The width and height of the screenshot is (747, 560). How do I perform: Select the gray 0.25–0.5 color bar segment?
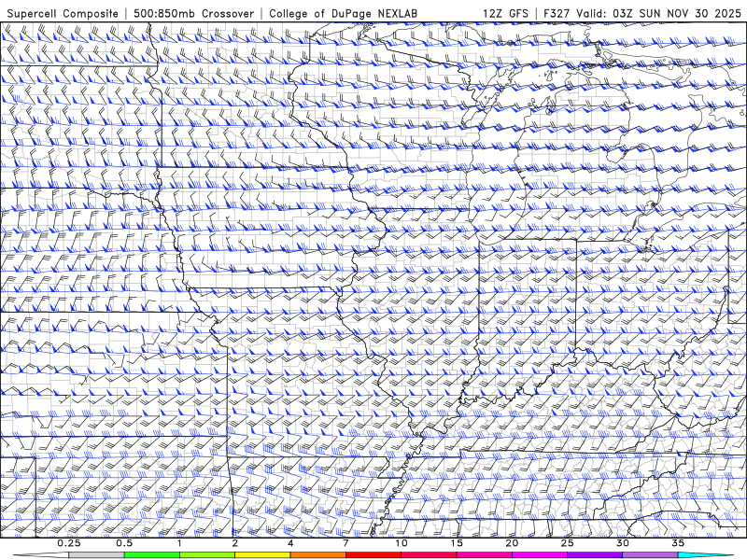tap(96, 555)
